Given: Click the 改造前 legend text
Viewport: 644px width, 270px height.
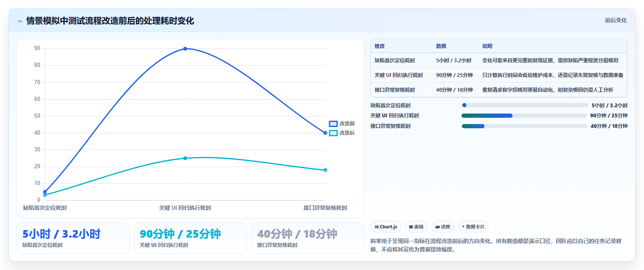Looking at the screenshot, I should coord(347,124).
